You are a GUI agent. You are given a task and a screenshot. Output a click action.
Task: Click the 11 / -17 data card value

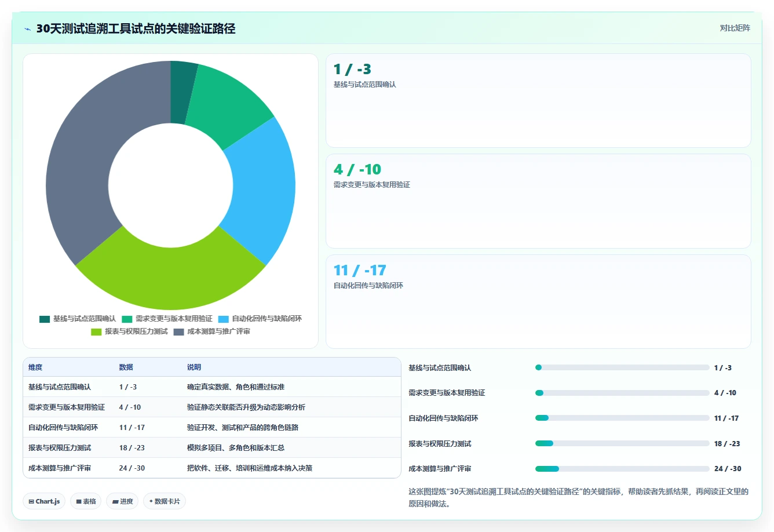[360, 271]
